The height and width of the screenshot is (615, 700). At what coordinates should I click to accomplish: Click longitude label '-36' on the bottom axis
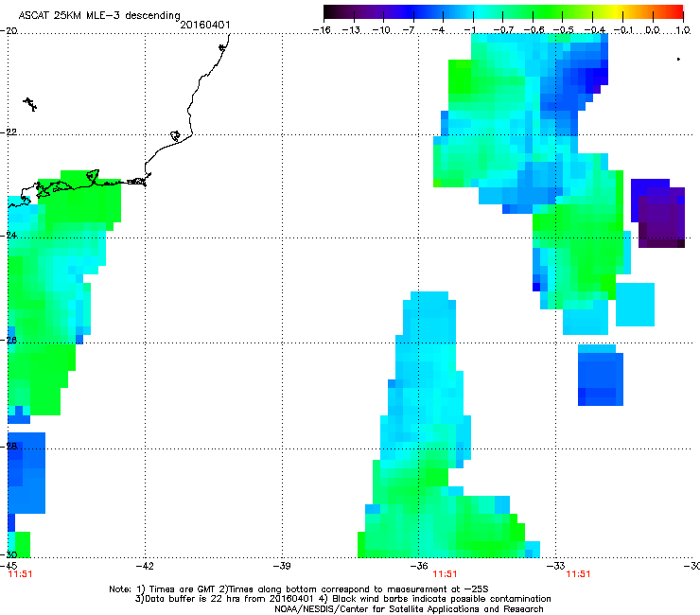coord(419,566)
